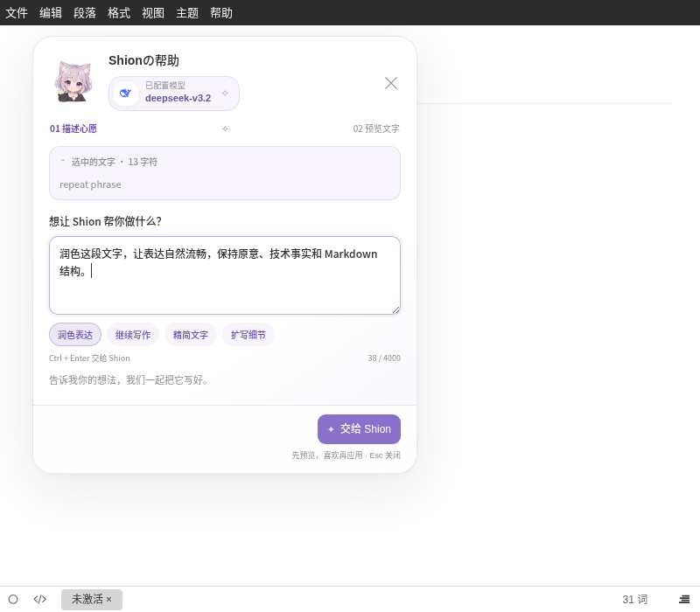Open the 视图 menu
Viewport: 700px width, 612px height.
click(153, 13)
